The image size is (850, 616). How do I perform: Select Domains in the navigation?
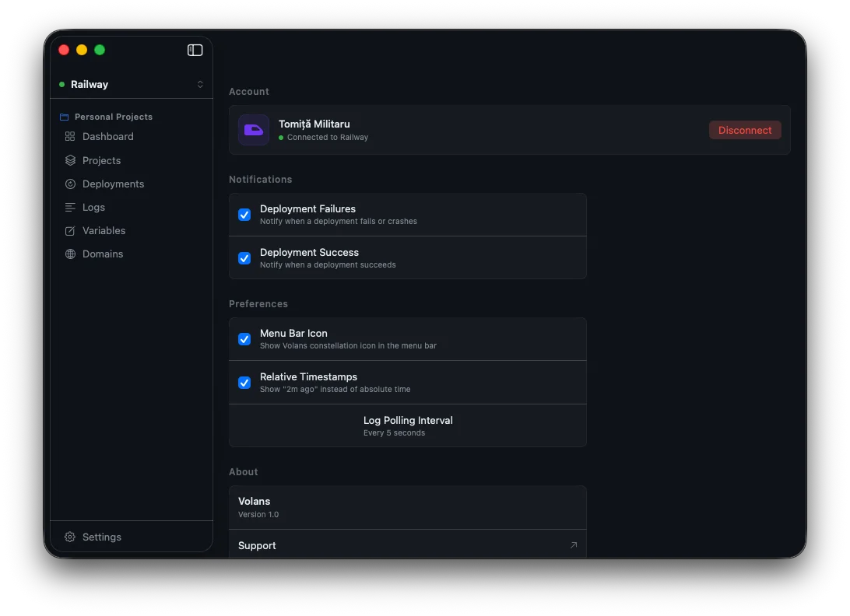tap(102, 254)
